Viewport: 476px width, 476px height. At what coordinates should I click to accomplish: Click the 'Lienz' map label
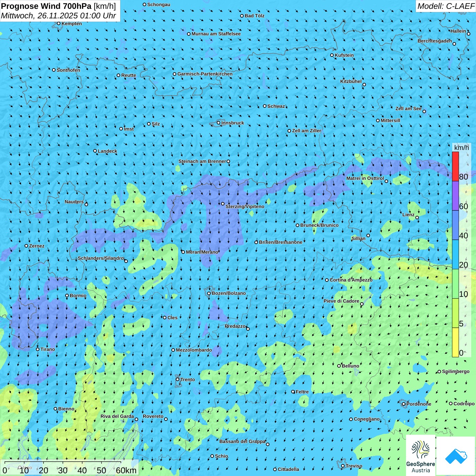408,215
